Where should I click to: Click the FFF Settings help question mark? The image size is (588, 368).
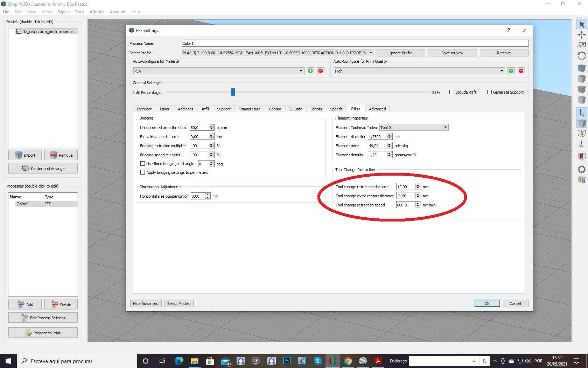point(509,30)
